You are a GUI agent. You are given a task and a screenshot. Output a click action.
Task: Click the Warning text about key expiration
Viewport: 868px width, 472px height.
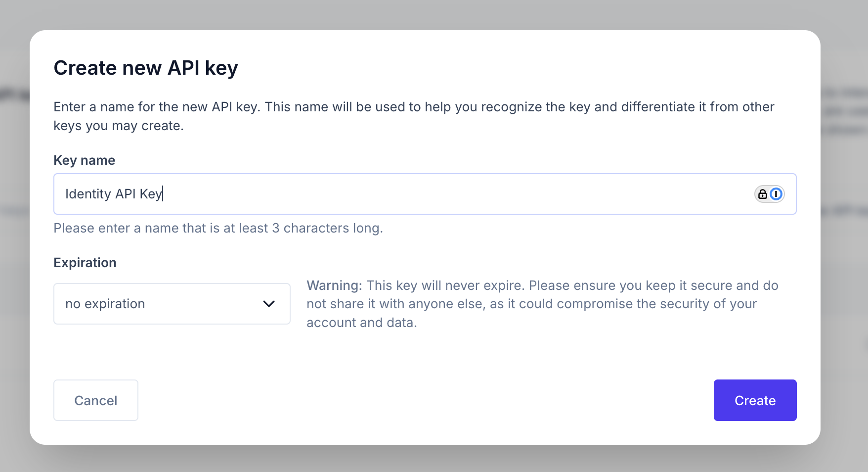542,304
